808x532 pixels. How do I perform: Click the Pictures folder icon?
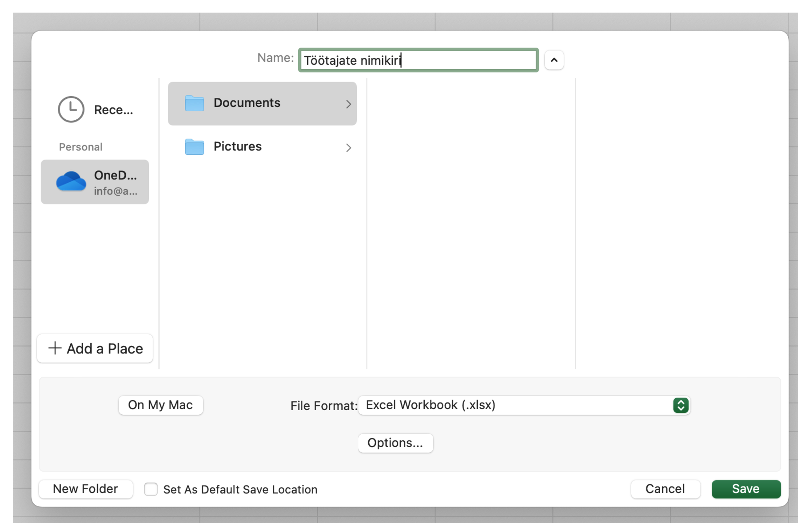[x=194, y=147]
